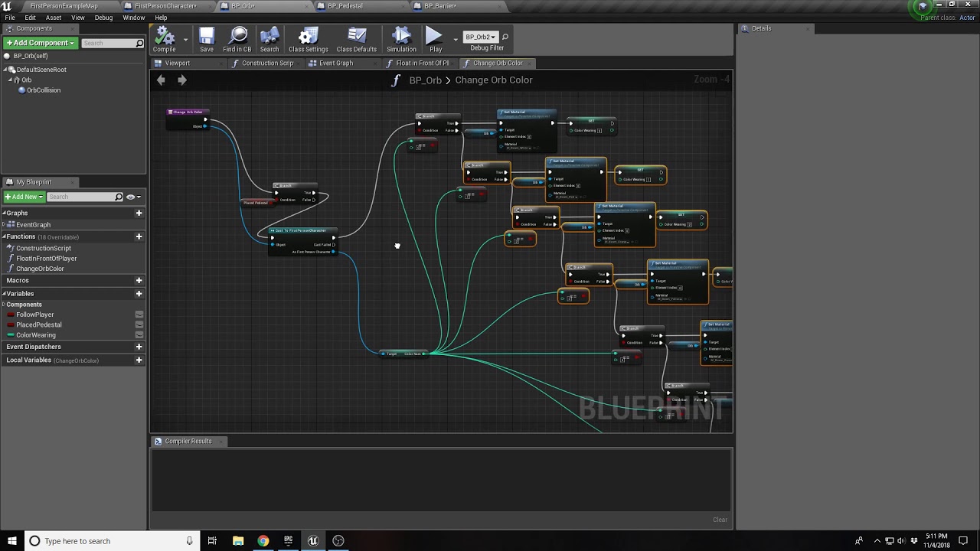This screenshot has height=551, width=980.
Task: Save the blueprint
Action: pyautogui.click(x=207, y=41)
